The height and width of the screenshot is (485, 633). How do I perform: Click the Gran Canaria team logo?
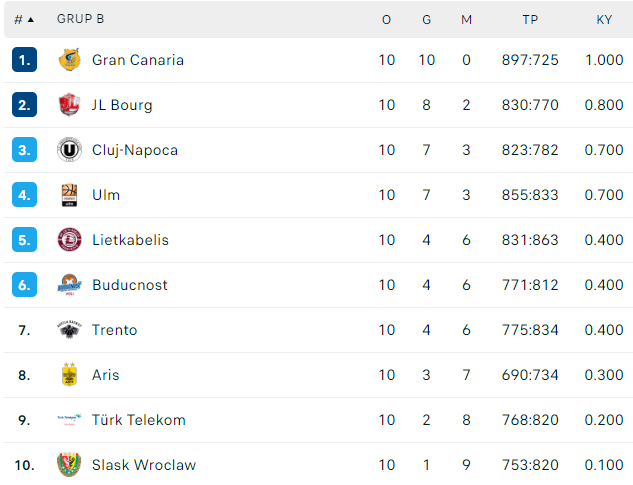click(x=69, y=60)
